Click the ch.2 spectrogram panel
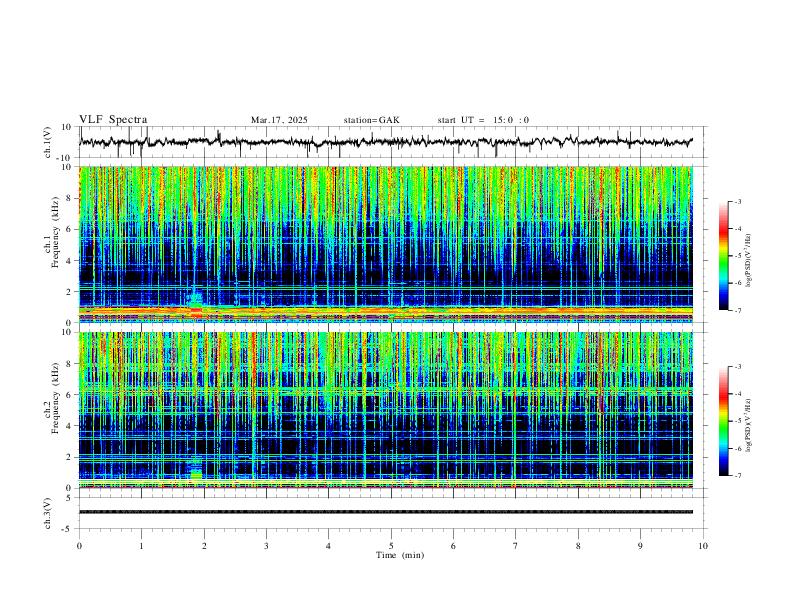 [386, 410]
